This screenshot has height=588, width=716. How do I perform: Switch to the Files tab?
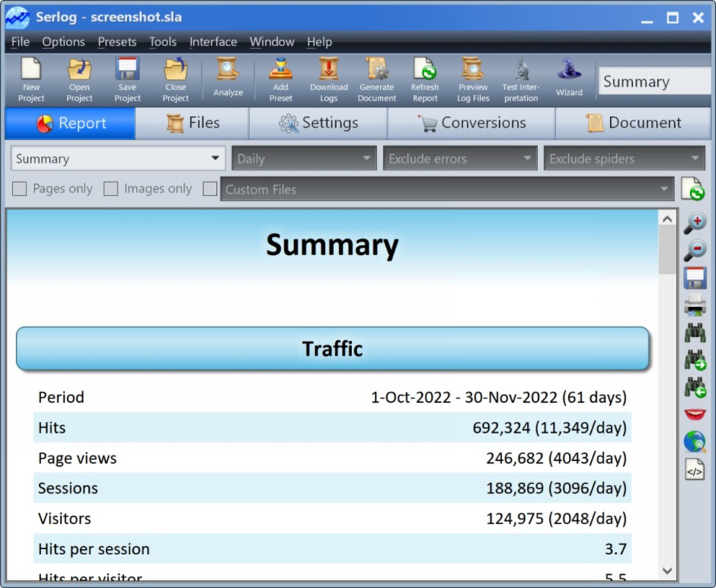click(193, 123)
